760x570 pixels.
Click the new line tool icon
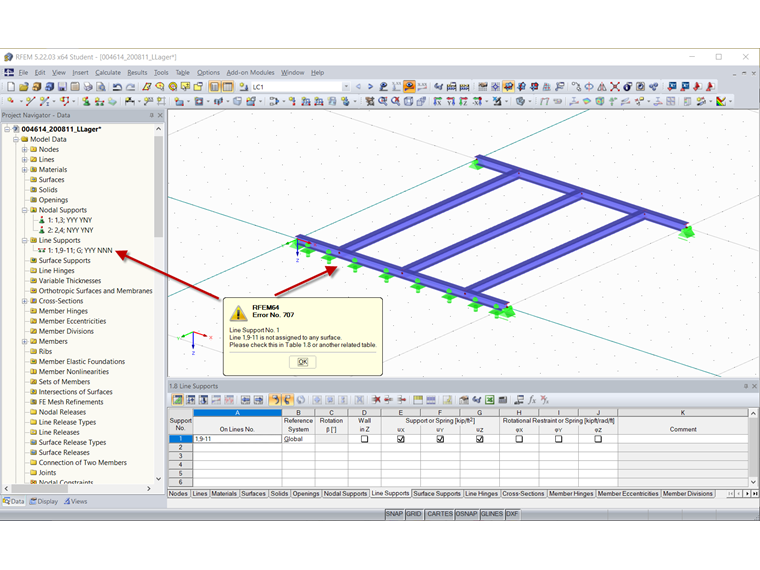click(x=30, y=101)
